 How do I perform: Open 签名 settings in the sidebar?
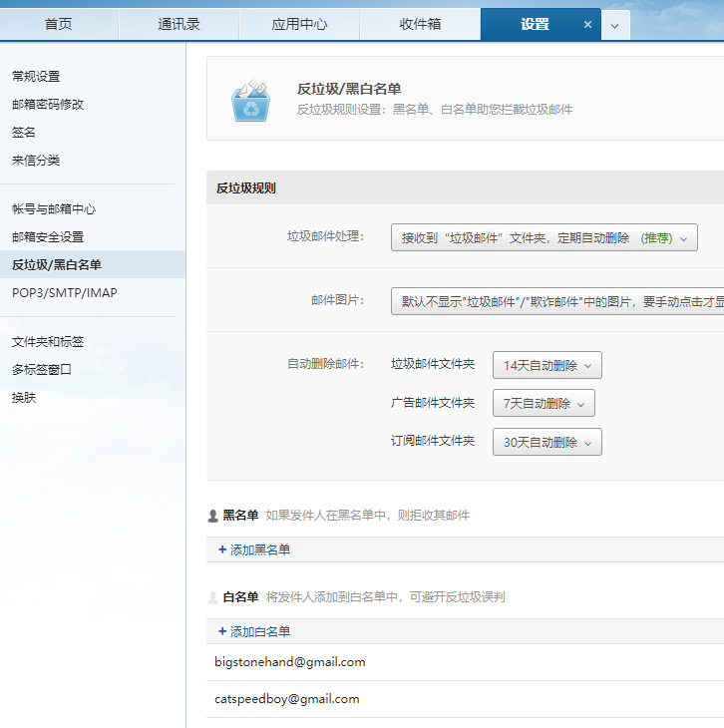click(x=24, y=133)
